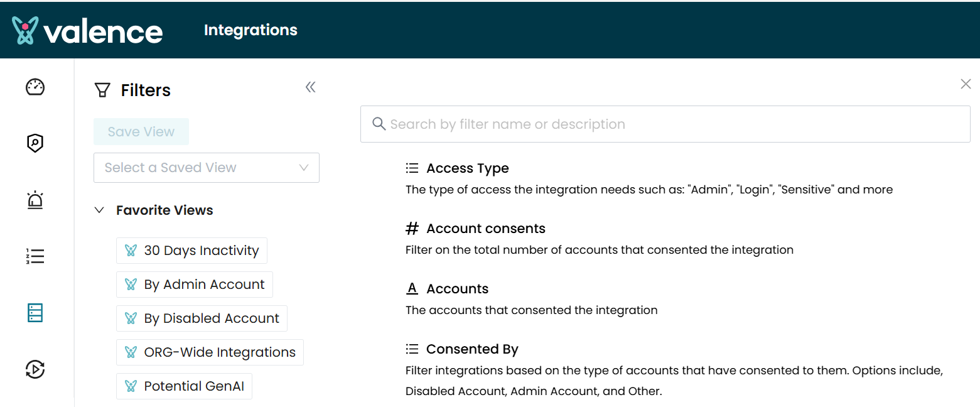
Task: Choose the Access Type filter
Action: [x=467, y=168]
